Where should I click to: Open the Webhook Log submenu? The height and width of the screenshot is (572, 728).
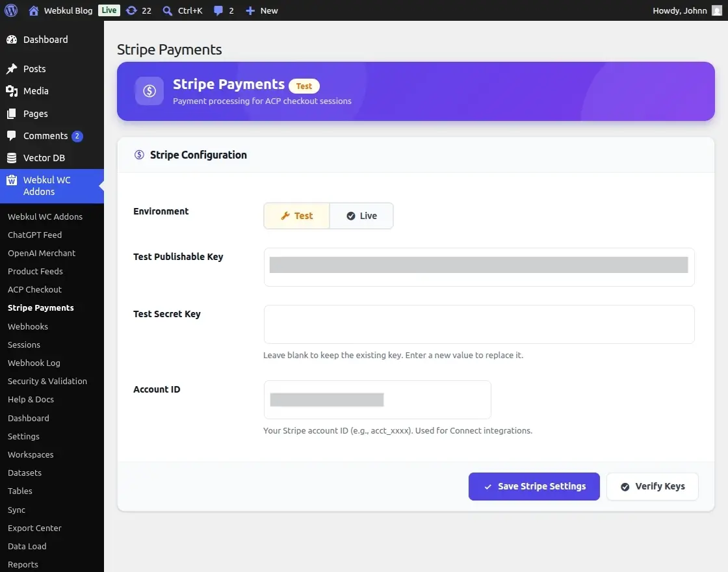[x=34, y=363]
